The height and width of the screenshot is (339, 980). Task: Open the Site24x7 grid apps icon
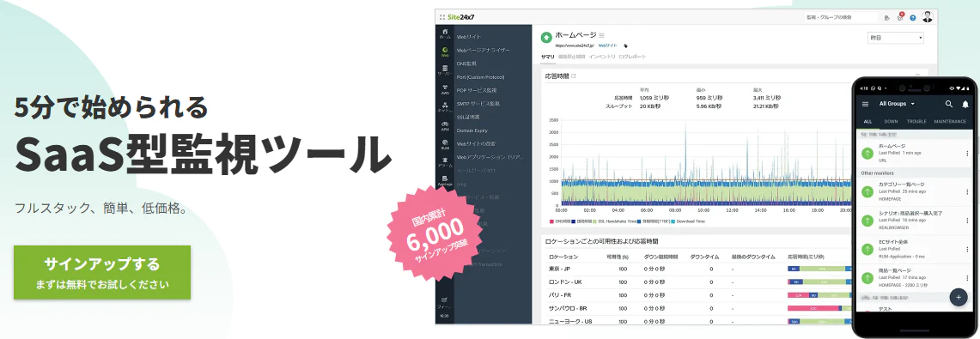tap(442, 17)
